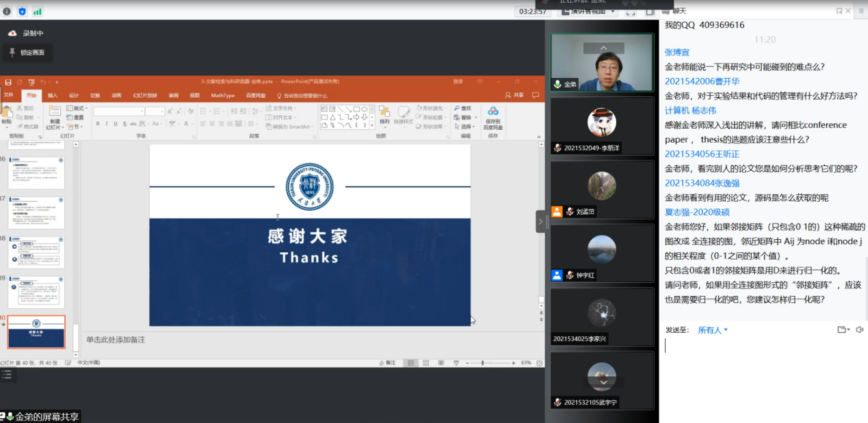This screenshot has width=868, height=423.
Task: Toggle bold formatting in font group
Action: click(x=98, y=124)
